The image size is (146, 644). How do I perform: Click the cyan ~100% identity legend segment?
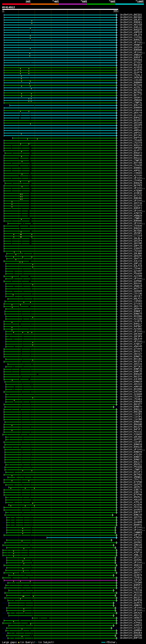pyautogui.click(x=130, y=4)
